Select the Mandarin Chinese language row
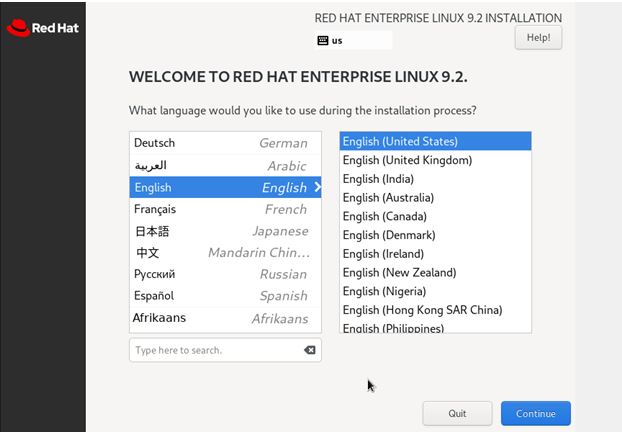 click(225, 252)
